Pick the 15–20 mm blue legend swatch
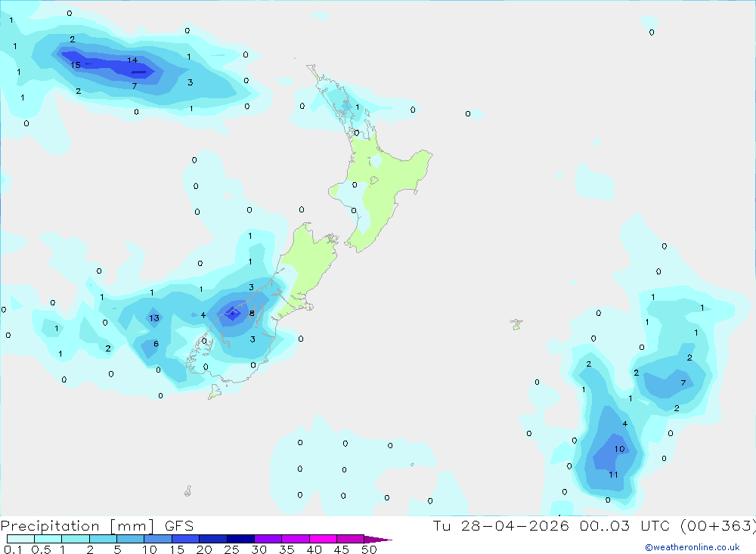 click(x=186, y=539)
